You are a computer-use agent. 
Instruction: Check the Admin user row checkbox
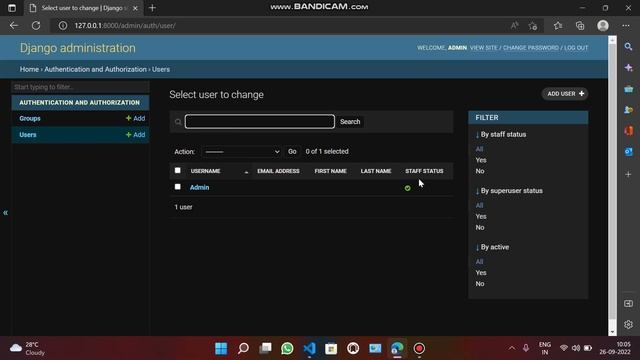coord(178,187)
